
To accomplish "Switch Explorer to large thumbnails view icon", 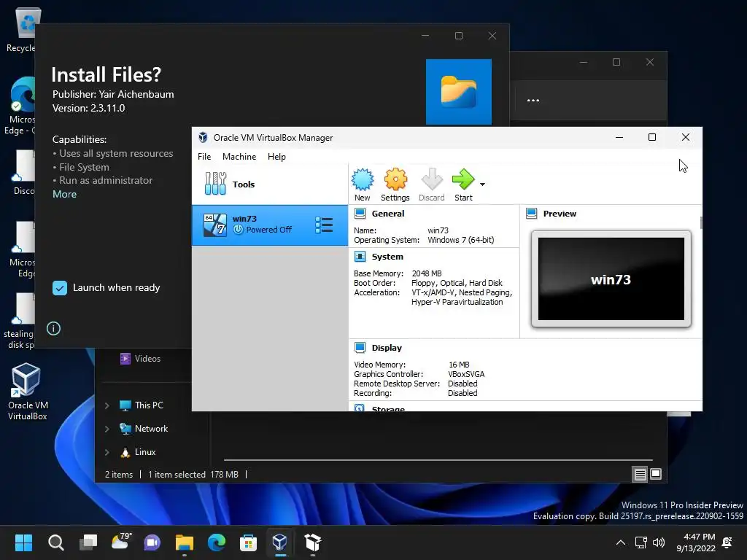I will tap(656, 474).
